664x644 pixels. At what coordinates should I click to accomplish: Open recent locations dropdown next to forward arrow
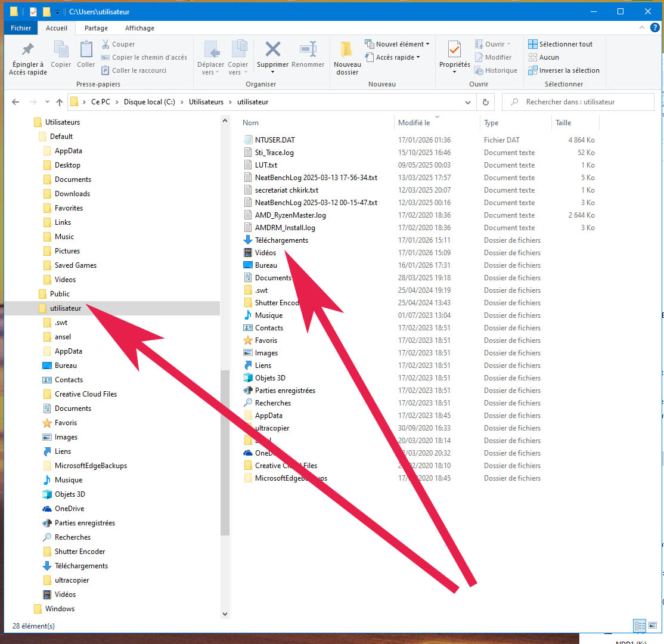tap(47, 102)
